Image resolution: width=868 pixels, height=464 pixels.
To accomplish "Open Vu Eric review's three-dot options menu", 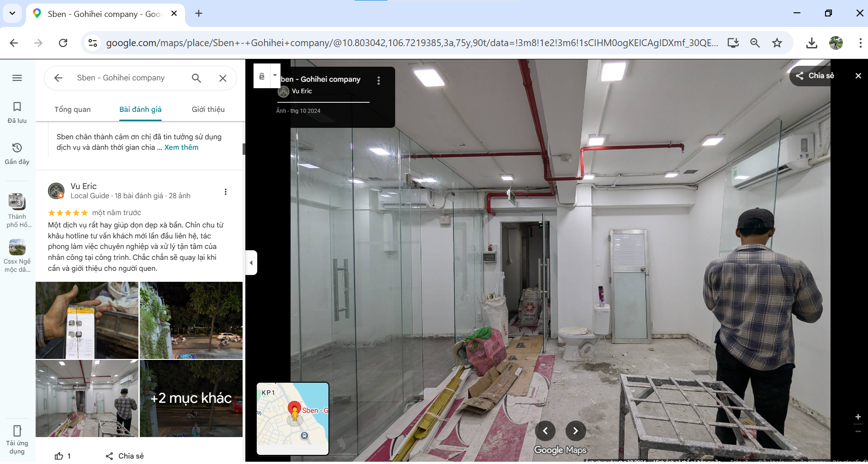I will (225, 192).
